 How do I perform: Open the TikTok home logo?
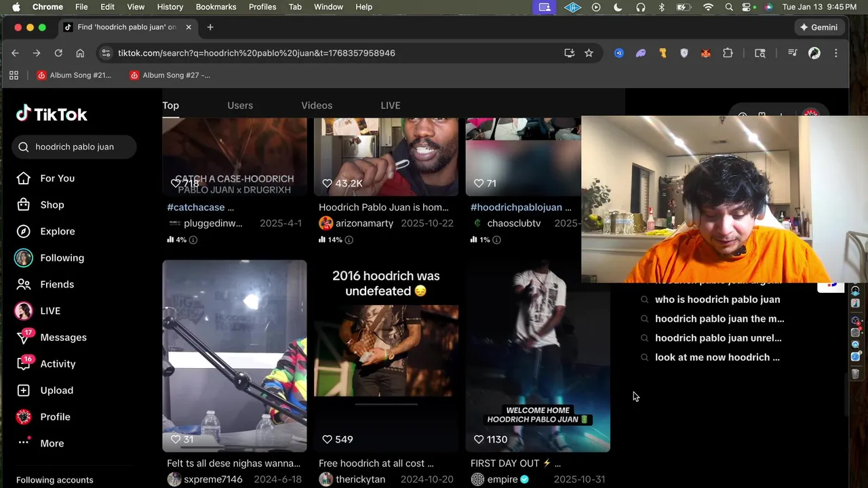pos(52,114)
